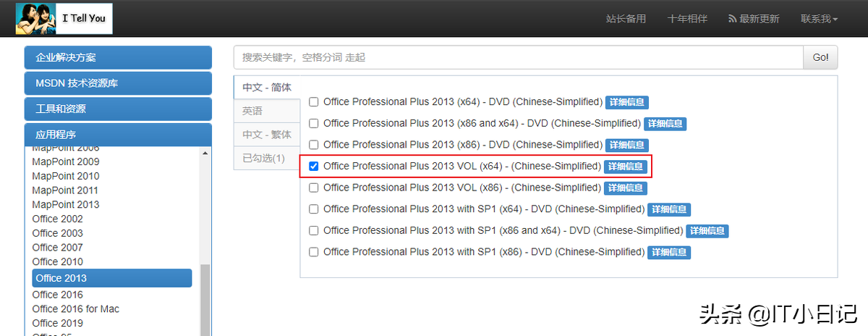Expand the MSDN 技术资源库 panel
The image size is (868, 336).
tap(118, 83)
